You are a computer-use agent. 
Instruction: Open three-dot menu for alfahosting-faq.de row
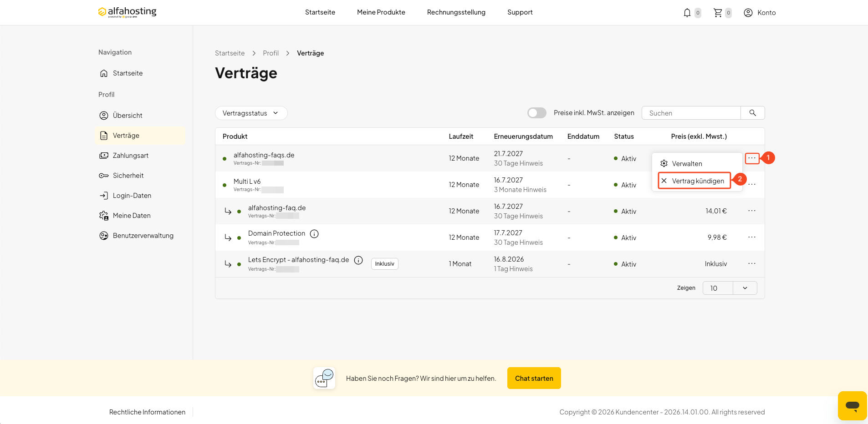click(x=752, y=211)
